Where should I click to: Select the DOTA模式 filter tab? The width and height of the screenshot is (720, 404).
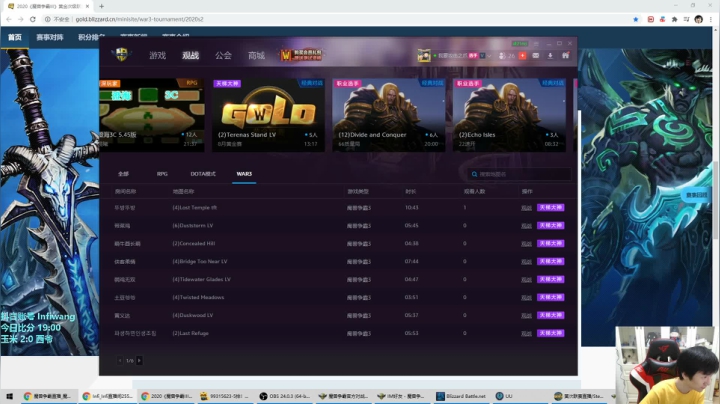point(203,174)
